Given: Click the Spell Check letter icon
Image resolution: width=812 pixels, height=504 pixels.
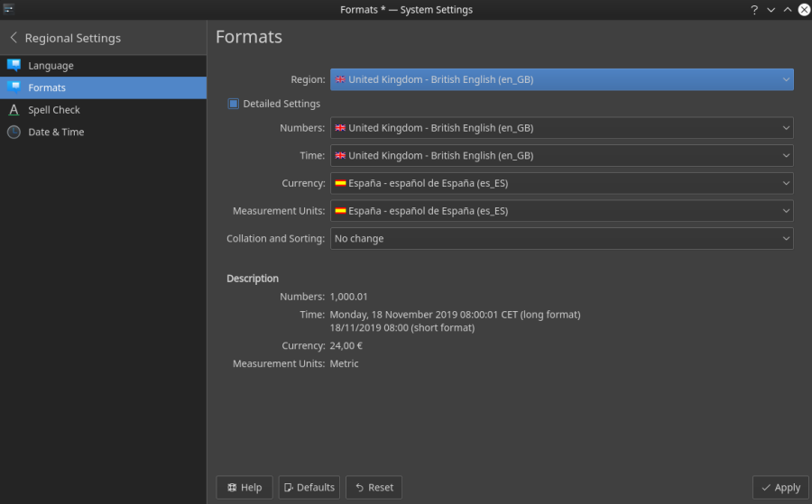Looking at the screenshot, I should click(14, 110).
